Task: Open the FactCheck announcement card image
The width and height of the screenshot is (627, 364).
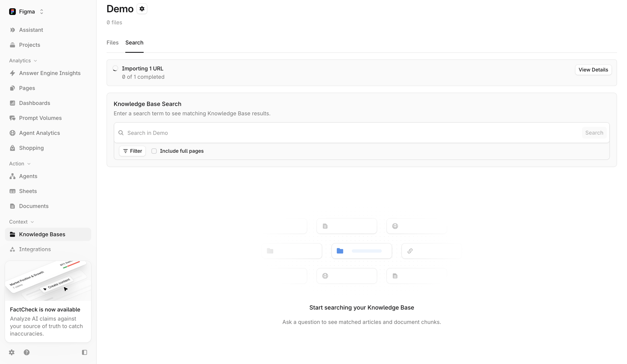Action: [x=48, y=281]
